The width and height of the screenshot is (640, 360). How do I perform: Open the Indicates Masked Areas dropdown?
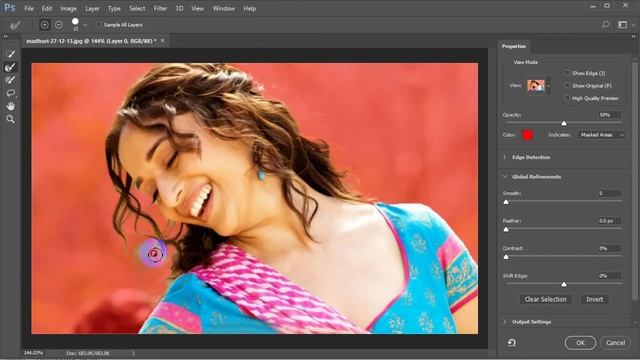[601, 135]
